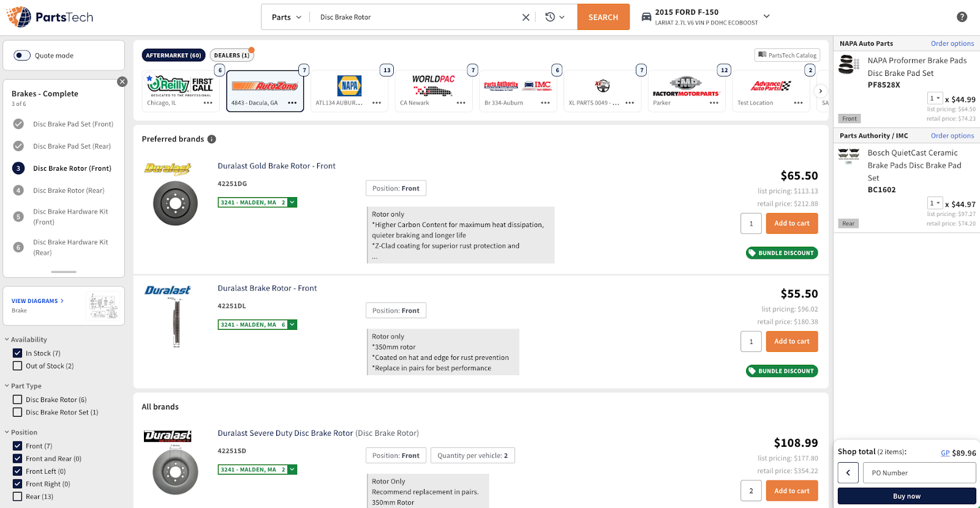This screenshot has width=980, height=508.
Task: Check the Rear position filter
Action: tap(17, 496)
